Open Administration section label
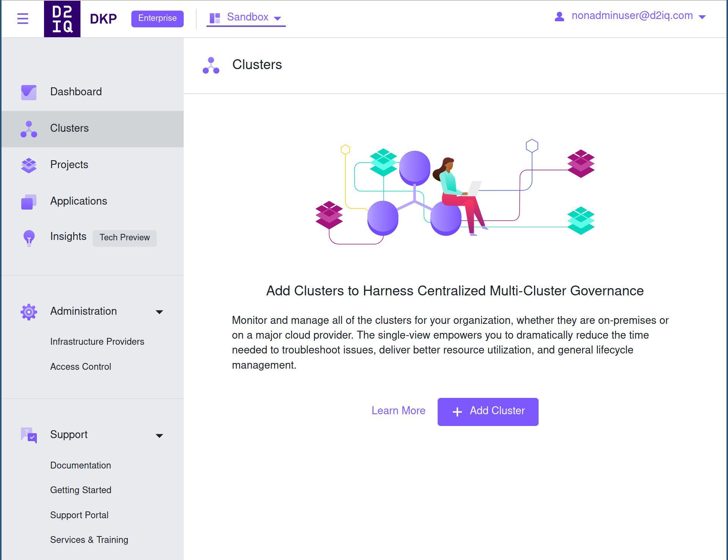The width and height of the screenshot is (728, 560). 84,311
